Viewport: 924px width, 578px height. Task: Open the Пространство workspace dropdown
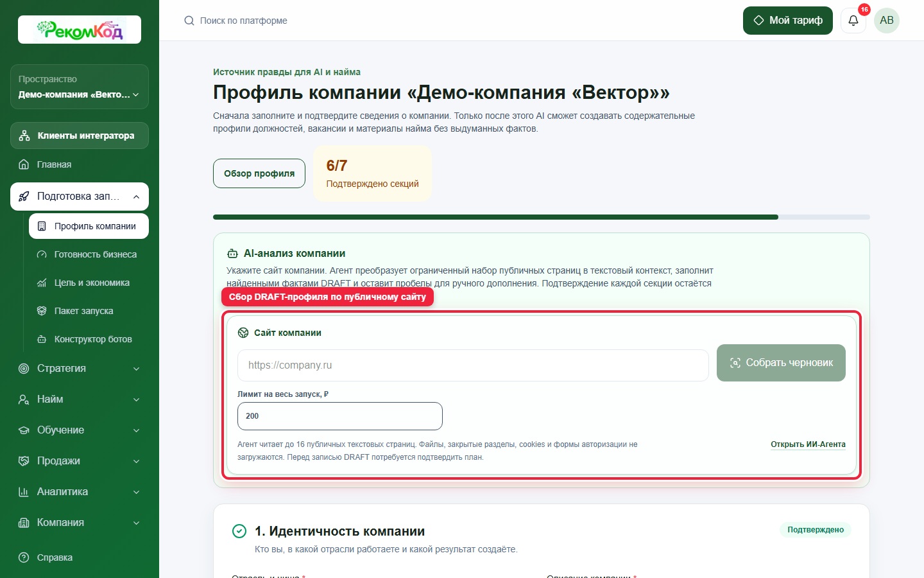pos(80,87)
